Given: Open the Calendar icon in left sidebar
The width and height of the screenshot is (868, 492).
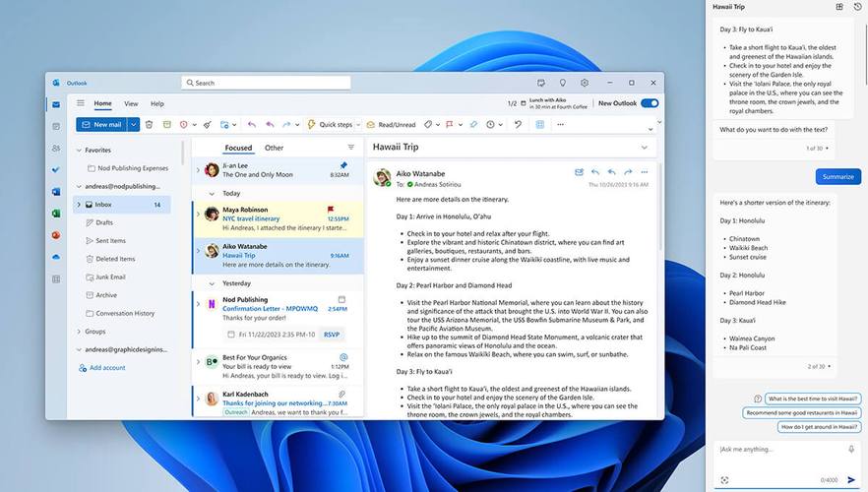Looking at the screenshot, I should pos(56,126).
